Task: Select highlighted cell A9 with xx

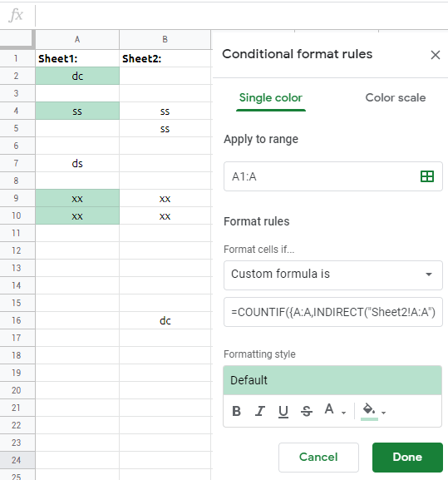Action: pyautogui.click(x=77, y=198)
